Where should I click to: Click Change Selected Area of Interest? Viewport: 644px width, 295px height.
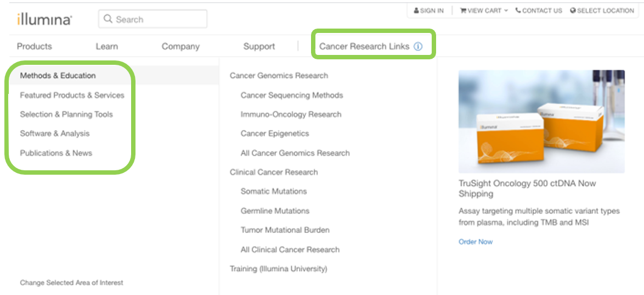click(71, 283)
